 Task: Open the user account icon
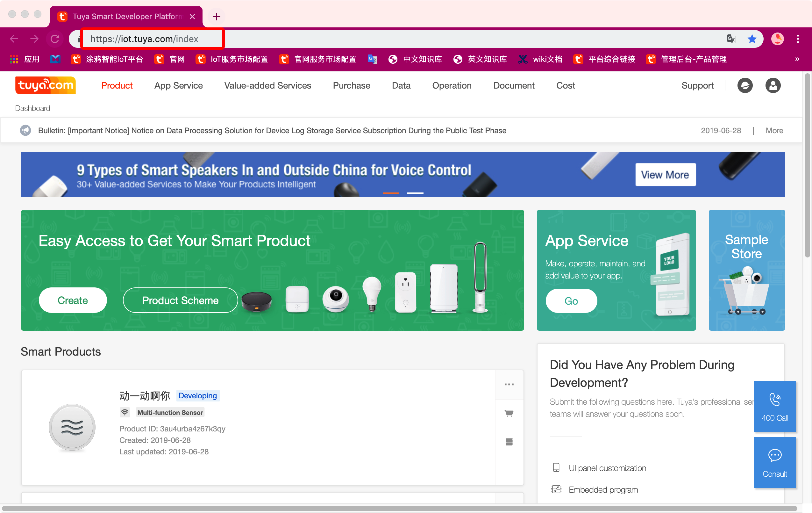tap(773, 85)
